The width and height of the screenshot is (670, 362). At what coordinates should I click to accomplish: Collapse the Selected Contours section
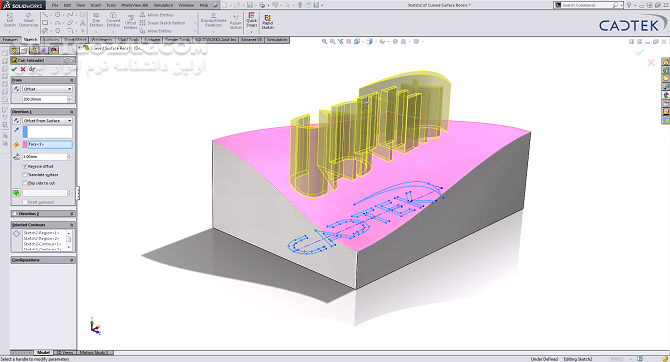click(71, 224)
